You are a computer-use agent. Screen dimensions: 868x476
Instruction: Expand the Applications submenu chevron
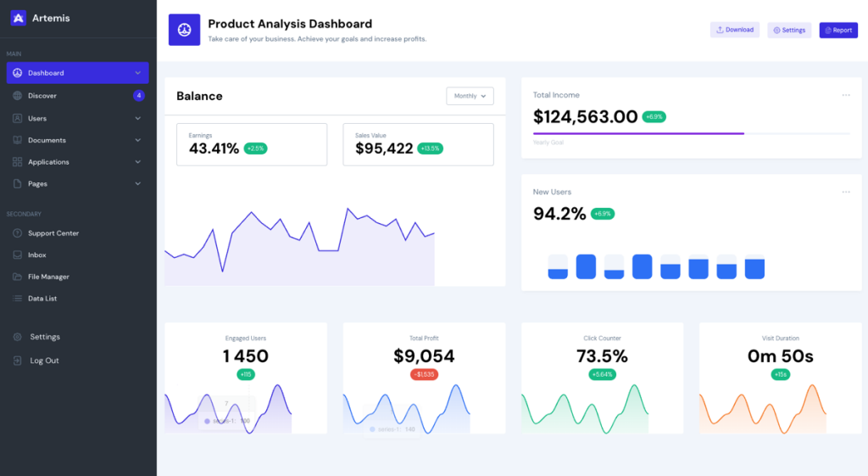138,162
